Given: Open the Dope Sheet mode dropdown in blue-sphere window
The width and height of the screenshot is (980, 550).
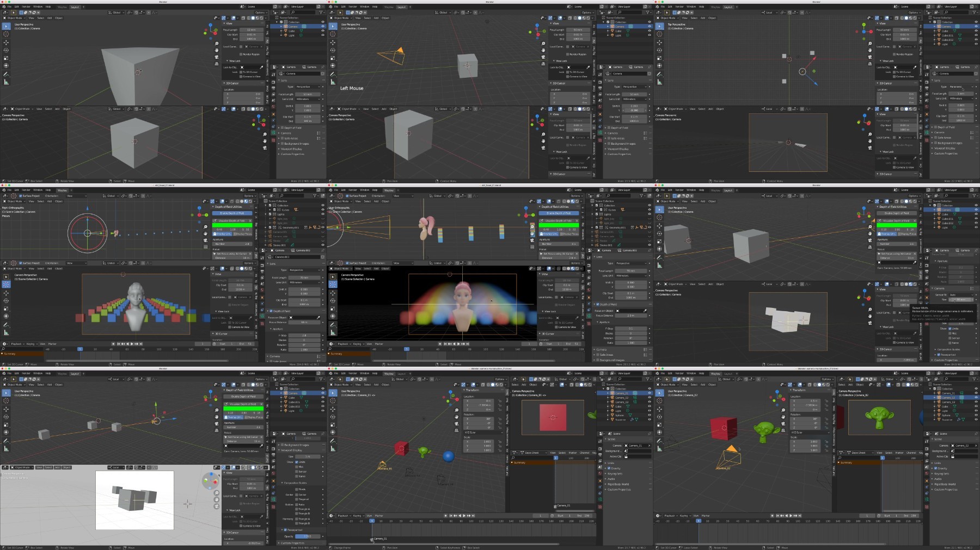Looking at the screenshot, I should pos(534,453).
